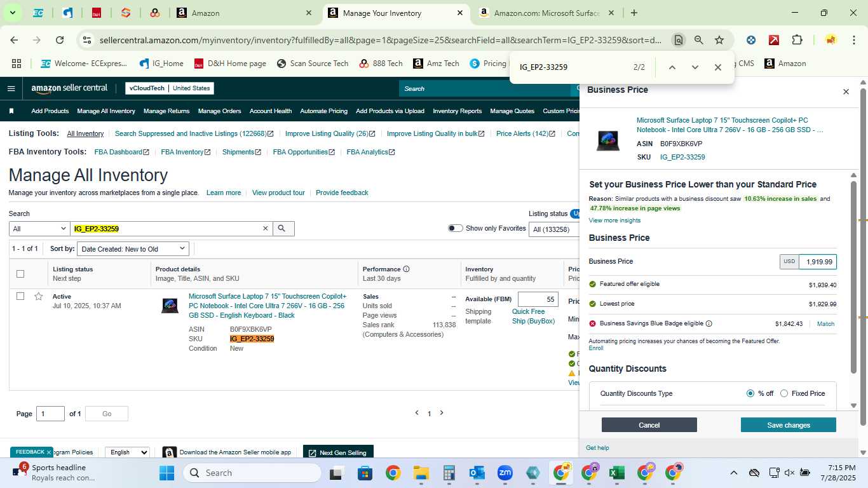Open the Listing status All (133258) dropdown

click(554, 229)
